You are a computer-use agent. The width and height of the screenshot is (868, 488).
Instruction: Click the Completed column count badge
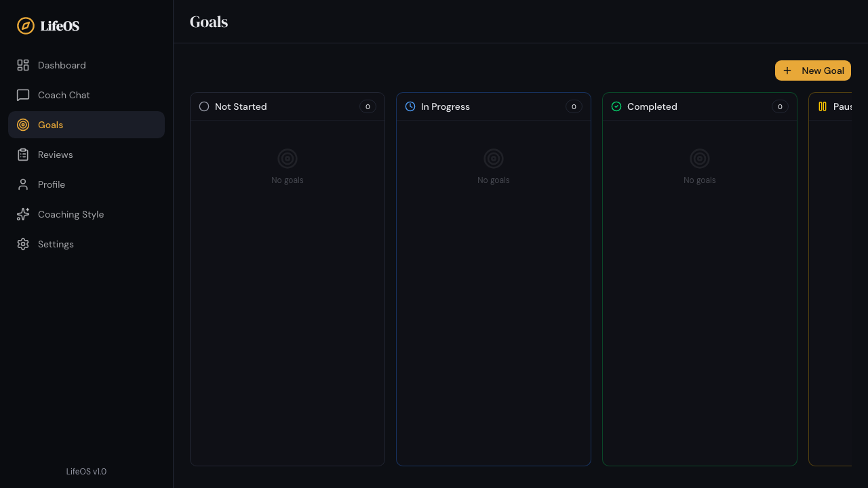click(x=780, y=106)
